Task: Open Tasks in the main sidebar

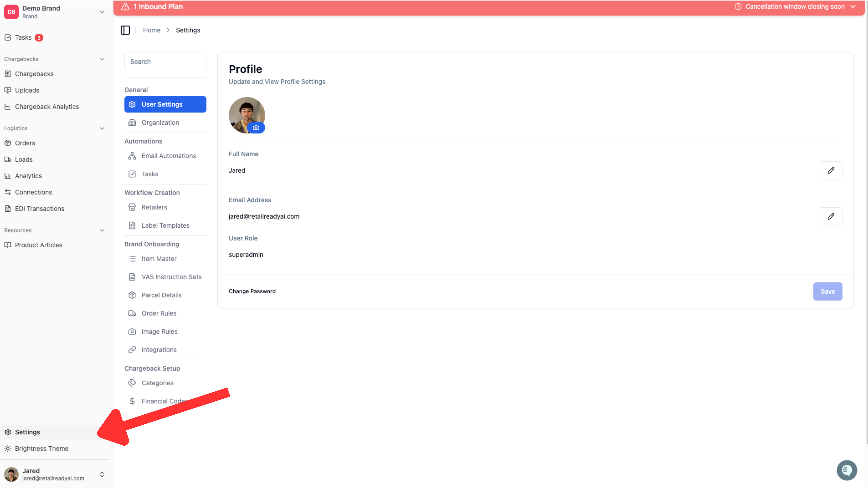Action: (x=23, y=37)
